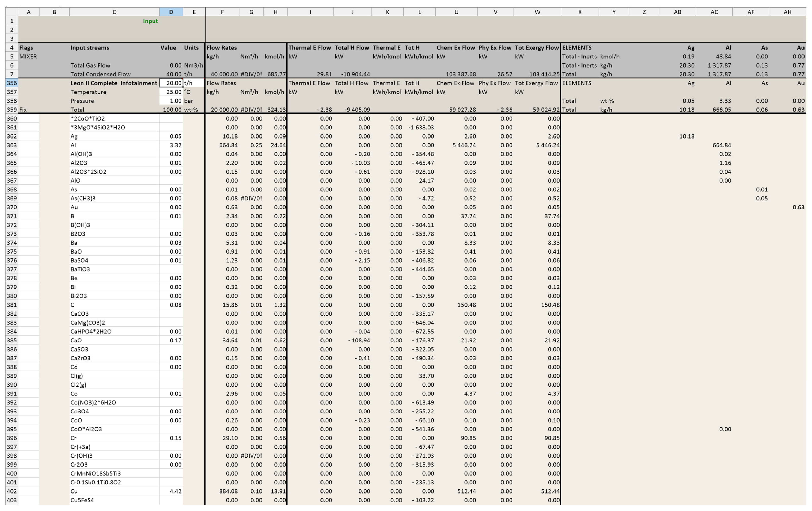This screenshot has width=812, height=511.
Task: Select row 356 header
Action: click(11, 83)
